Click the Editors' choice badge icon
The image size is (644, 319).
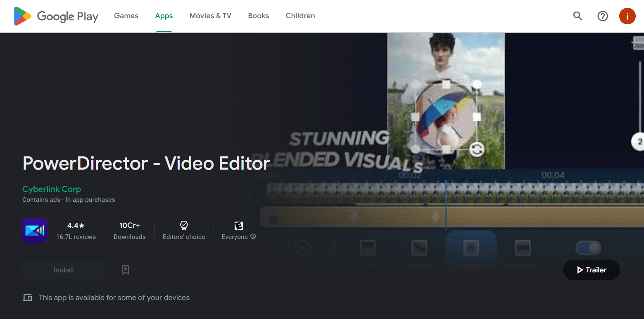pyautogui.click(x=184, y=225)
